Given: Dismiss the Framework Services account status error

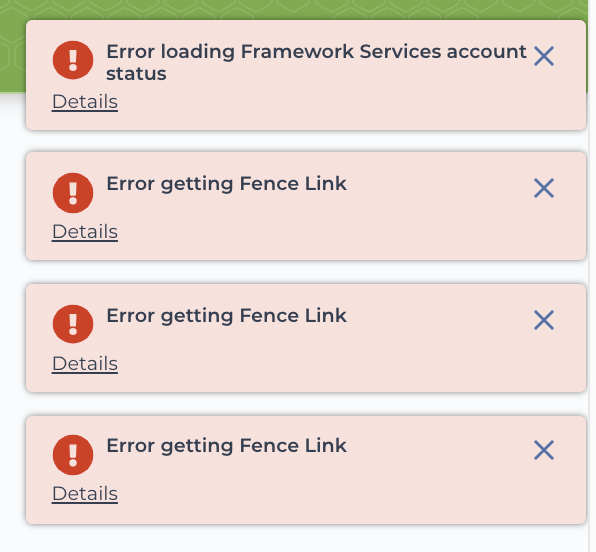Looking at the screenshot, I should [x=544, y=56].
